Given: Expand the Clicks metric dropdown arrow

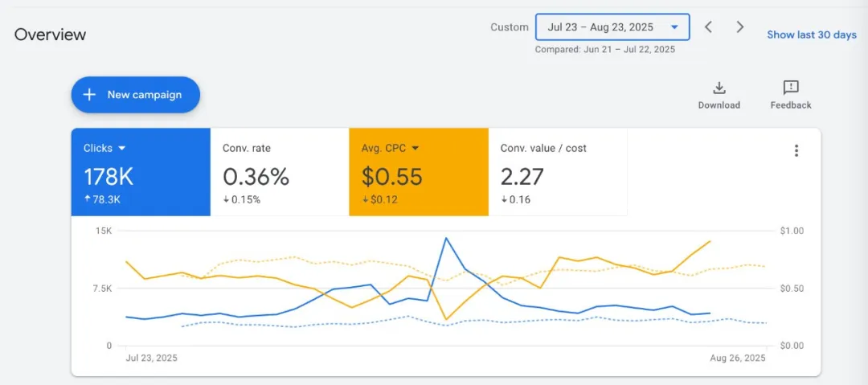Looking at the screenshot, I should (x=122, y=149).
